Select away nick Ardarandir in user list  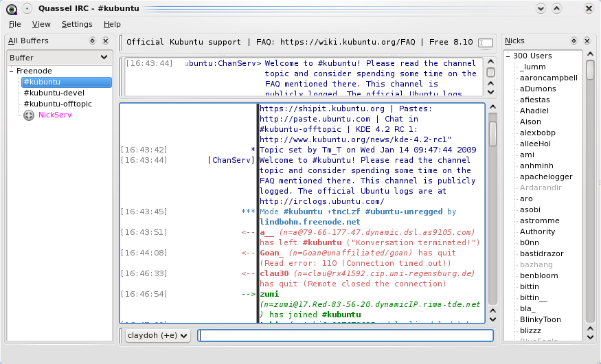point(541,188)
